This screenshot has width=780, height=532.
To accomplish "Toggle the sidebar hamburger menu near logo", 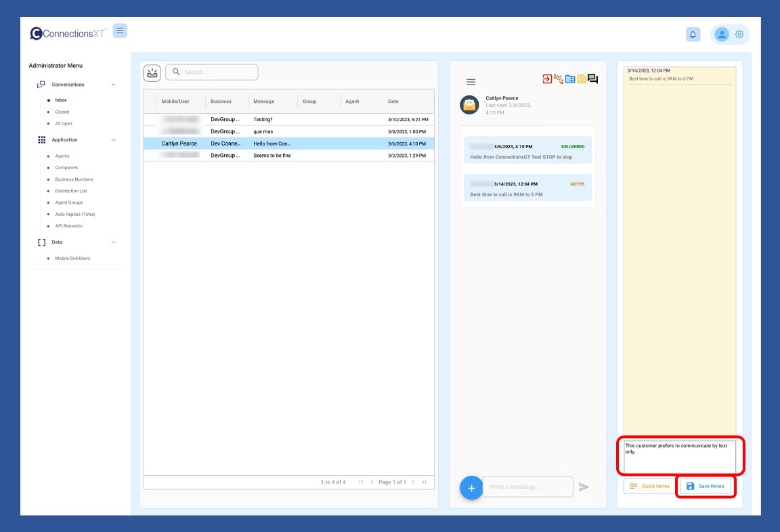I will coord(120,30).
